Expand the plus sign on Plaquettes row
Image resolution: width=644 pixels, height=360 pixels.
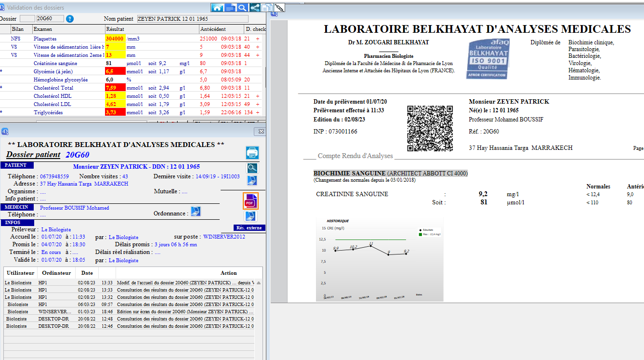[258, 39]
